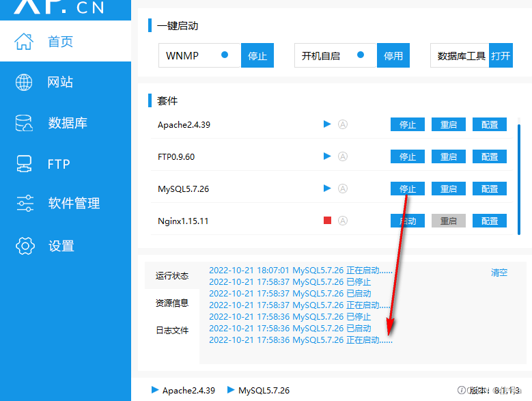Open FTP0.9.60 配置
This screenshot has height=401, width=532.
pos(490,156)
